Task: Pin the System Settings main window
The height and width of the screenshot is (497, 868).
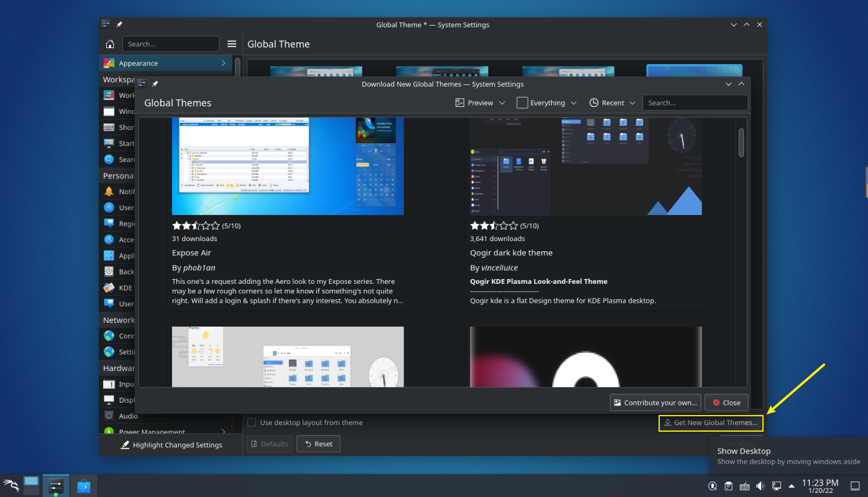Action: (119, 24)
